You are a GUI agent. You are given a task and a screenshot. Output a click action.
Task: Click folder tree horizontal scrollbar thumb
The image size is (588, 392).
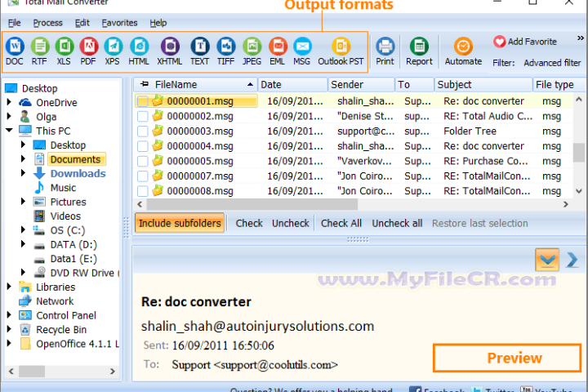[x=32, y=372]
